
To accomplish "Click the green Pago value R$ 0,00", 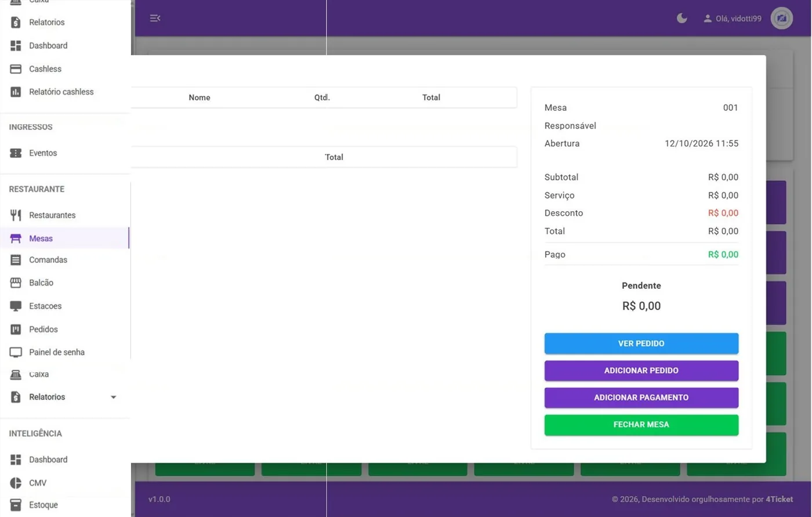I will point(723,254).
